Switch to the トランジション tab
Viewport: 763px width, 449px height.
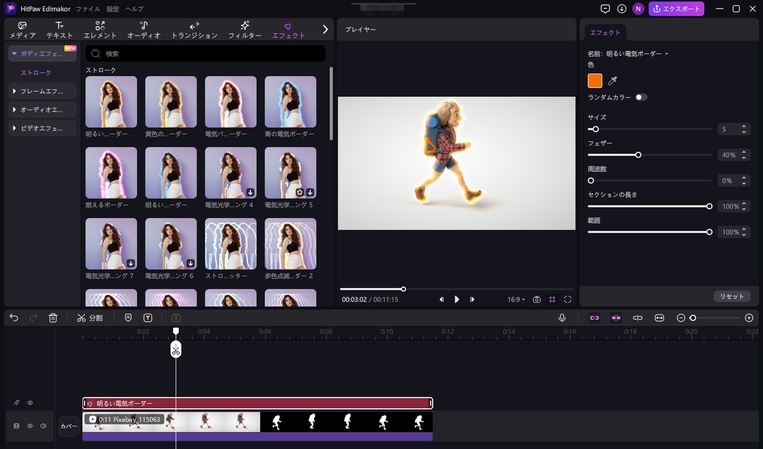(x=194, y=29)
